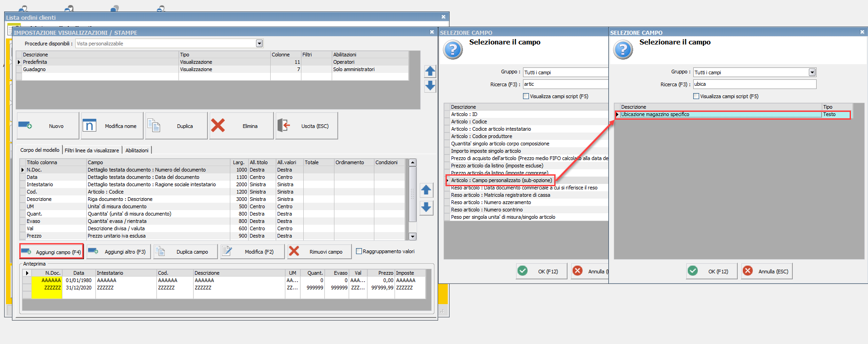The image size is (868, 344).
Task: Open the Procedure disponibili dropdown
Action: 259,44
